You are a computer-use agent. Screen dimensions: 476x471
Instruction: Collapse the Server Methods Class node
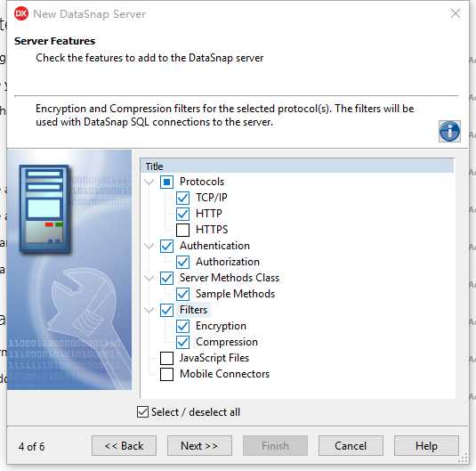(149, 278)
